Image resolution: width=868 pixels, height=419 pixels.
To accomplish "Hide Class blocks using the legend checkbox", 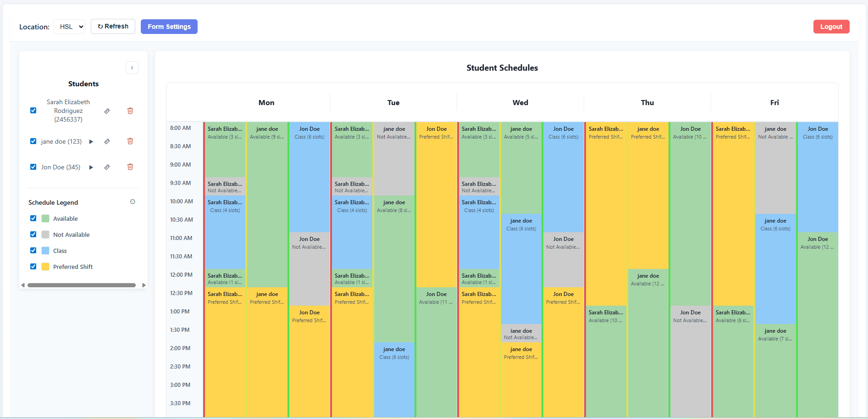I will tap(33, 251).
